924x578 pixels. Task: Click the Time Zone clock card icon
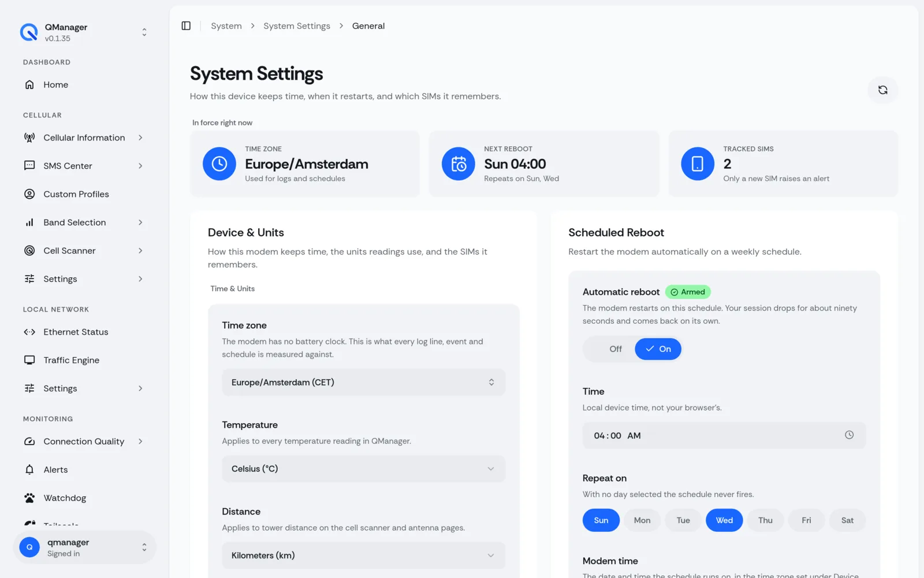pos(219,164)
